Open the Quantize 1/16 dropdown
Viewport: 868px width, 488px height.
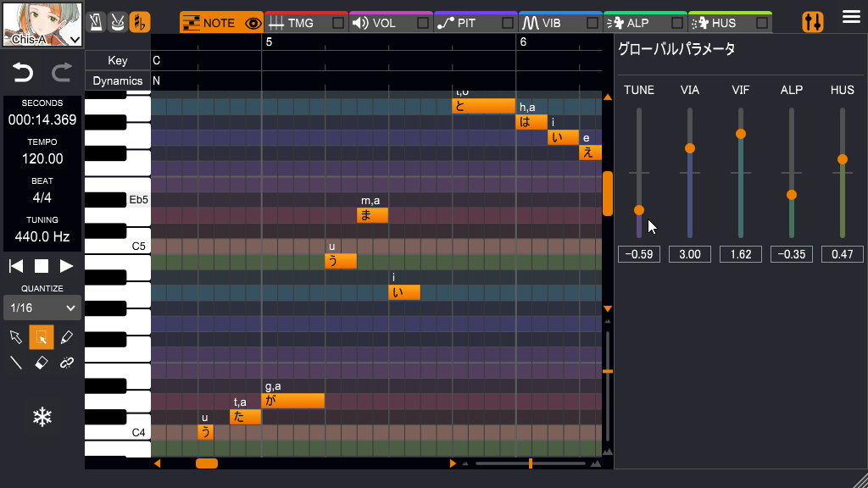42,308
